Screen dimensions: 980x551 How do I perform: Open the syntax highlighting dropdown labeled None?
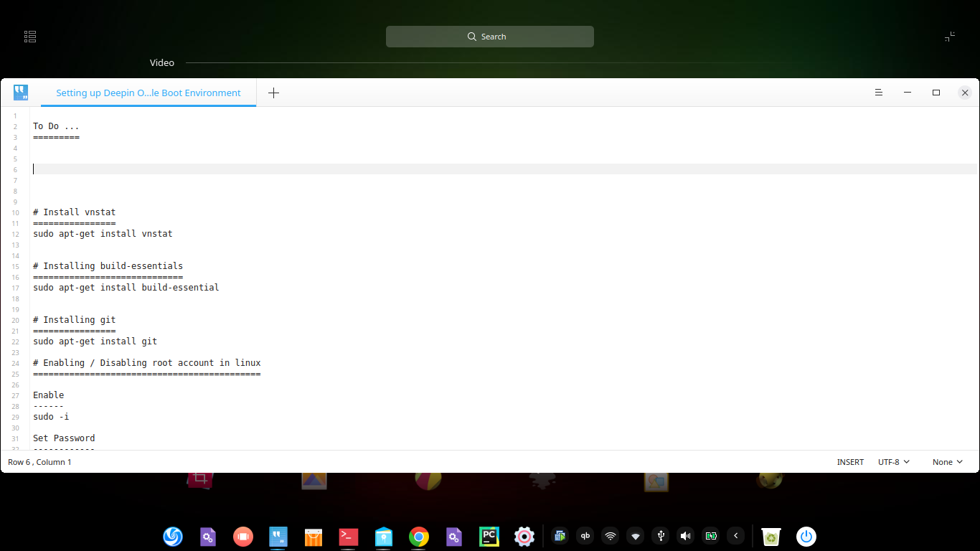click(947, 462)
